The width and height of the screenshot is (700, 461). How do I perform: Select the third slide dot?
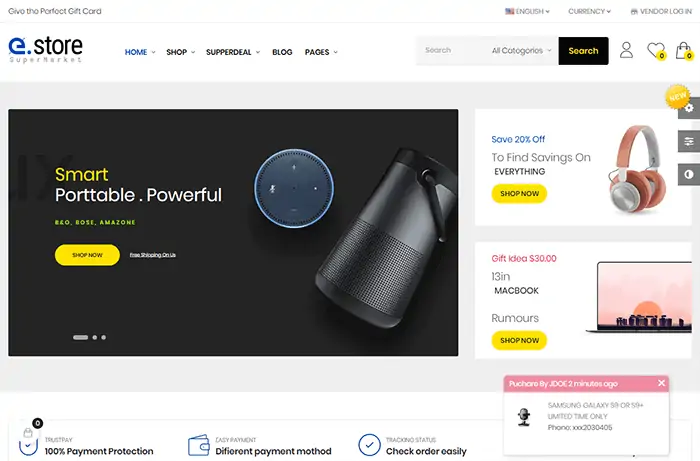click(104, 337)
